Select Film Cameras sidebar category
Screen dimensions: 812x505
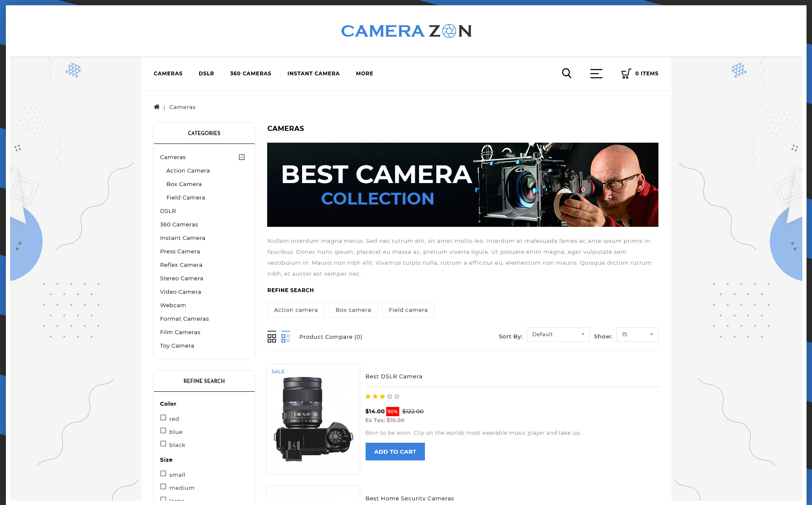[180, 332]
